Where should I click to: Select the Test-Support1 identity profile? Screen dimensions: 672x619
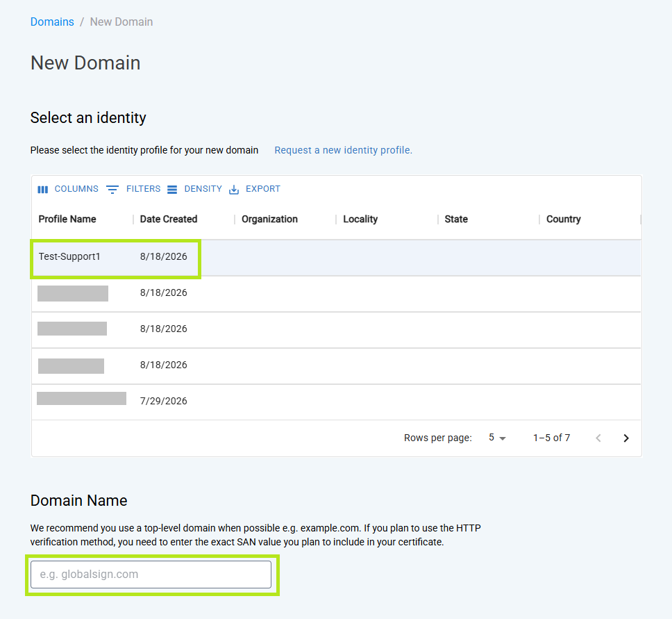(x=337, y=257)
